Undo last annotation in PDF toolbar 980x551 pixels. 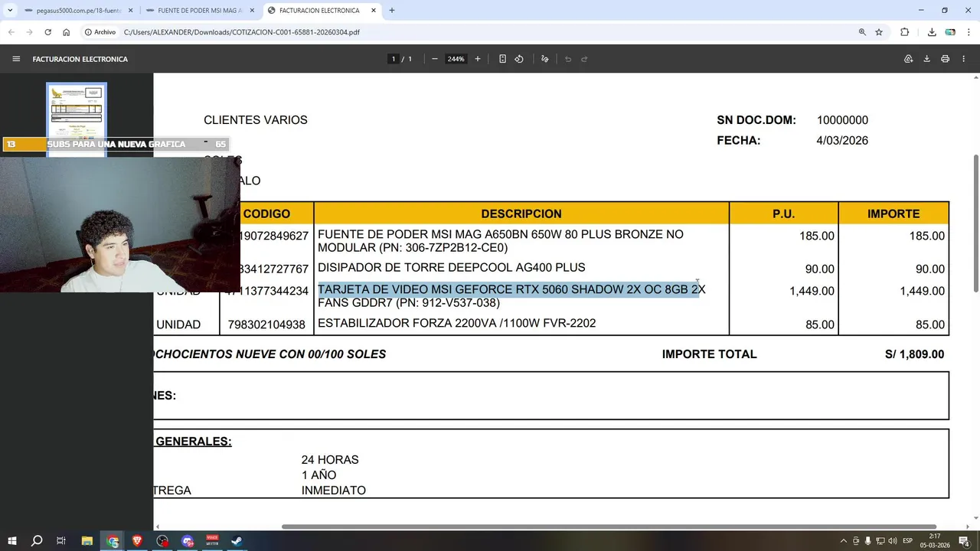click(568, 59)
